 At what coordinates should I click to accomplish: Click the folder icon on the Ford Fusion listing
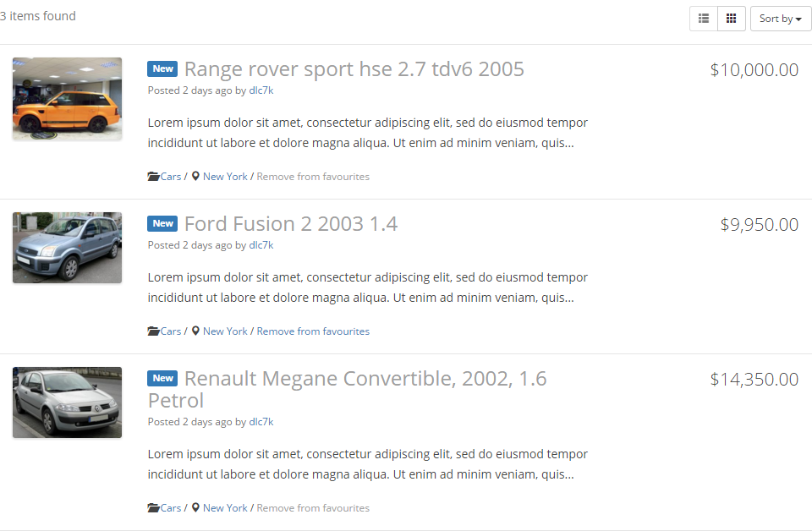pos(152,331)
